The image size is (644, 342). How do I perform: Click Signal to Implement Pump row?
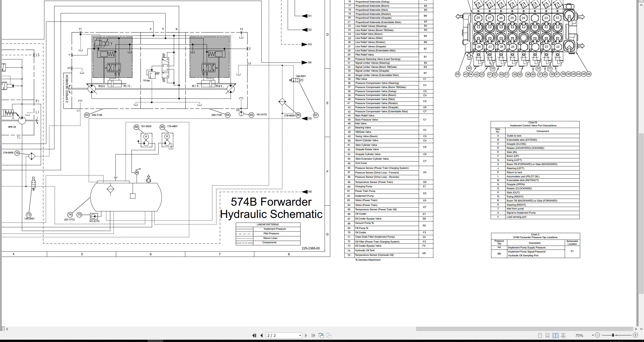tap(535, 213)
